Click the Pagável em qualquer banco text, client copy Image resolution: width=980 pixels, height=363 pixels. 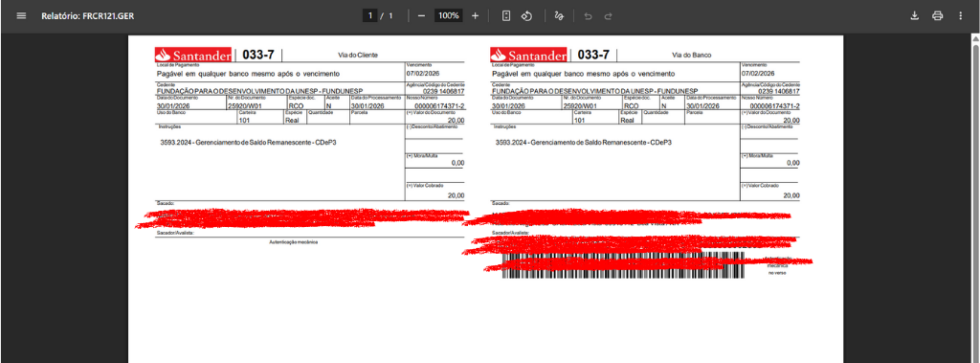[248, 73]
